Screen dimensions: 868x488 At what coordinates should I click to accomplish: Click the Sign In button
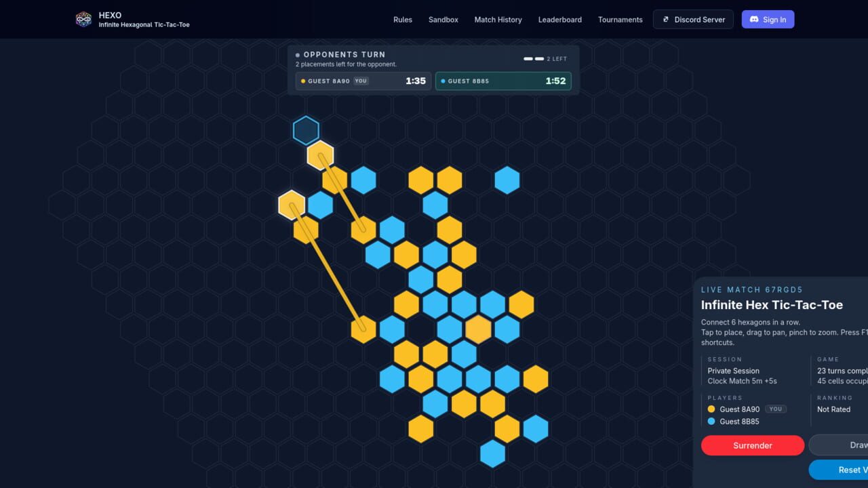[x=768, y=20]
